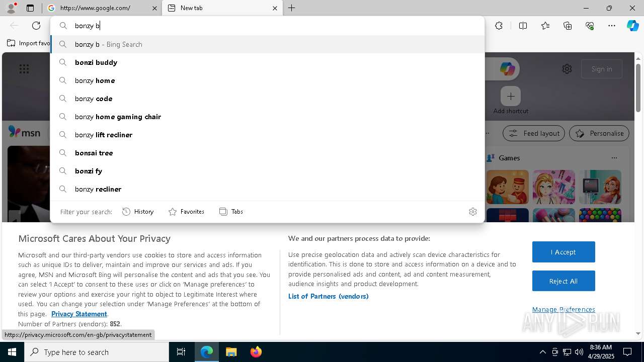Open the tab actions menu icon

click(x=30, y=8)
